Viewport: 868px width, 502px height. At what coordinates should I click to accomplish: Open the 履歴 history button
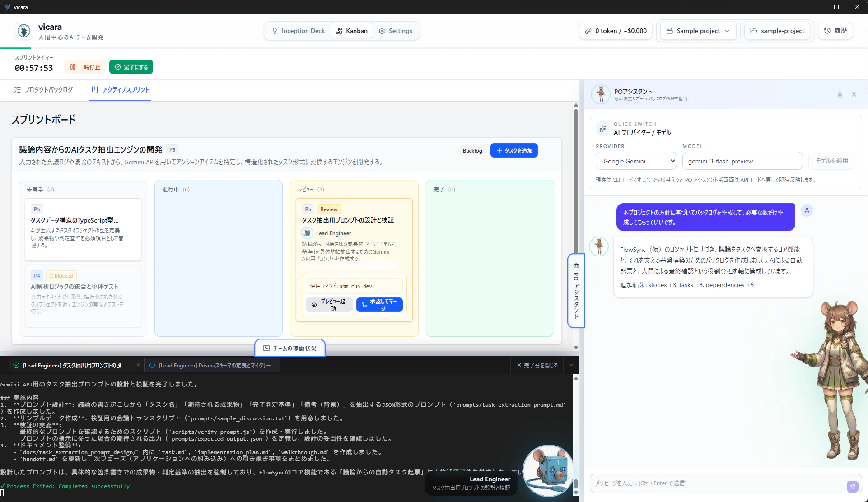tap(835, 31)
